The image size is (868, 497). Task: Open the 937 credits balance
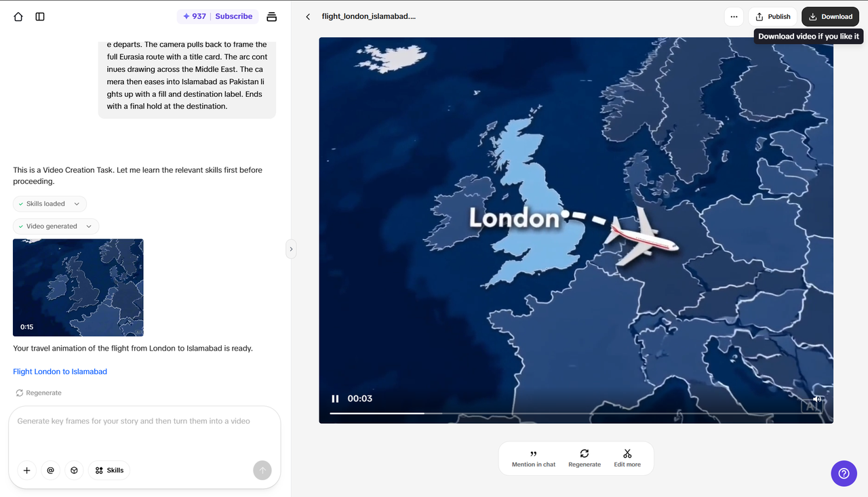pos(195,16)
